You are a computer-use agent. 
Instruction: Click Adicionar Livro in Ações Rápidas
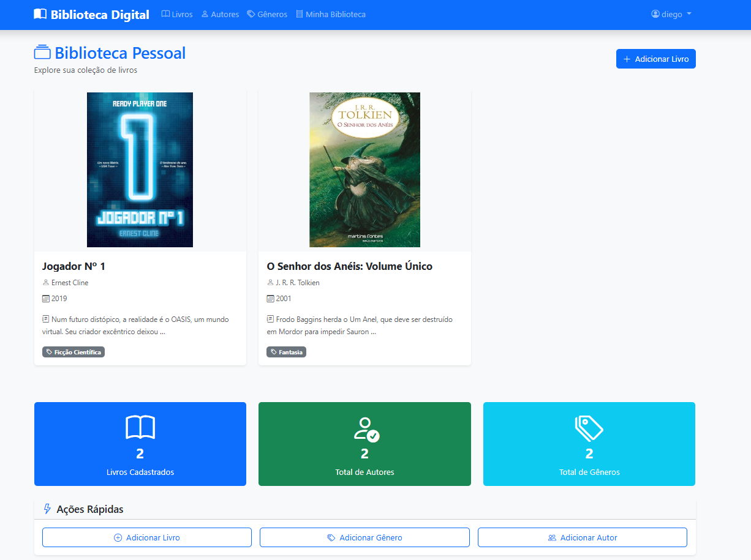[x=147, y=537]
